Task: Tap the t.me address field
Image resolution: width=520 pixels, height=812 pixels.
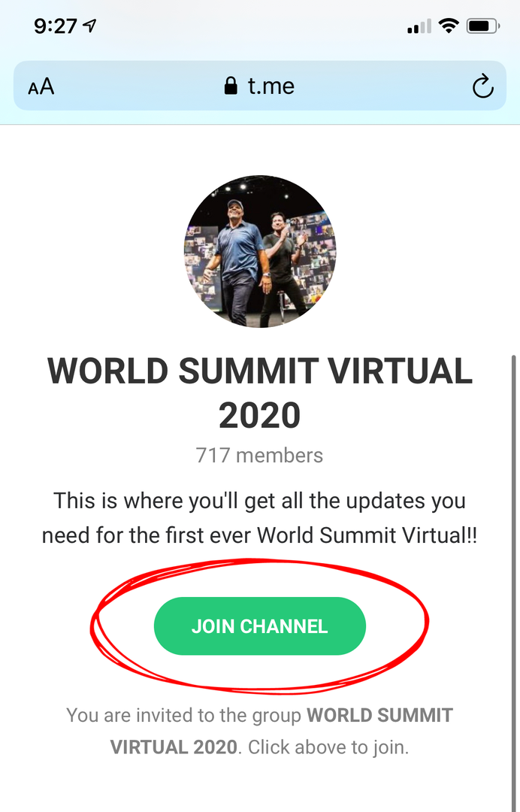Action: (x=260, y=86)
